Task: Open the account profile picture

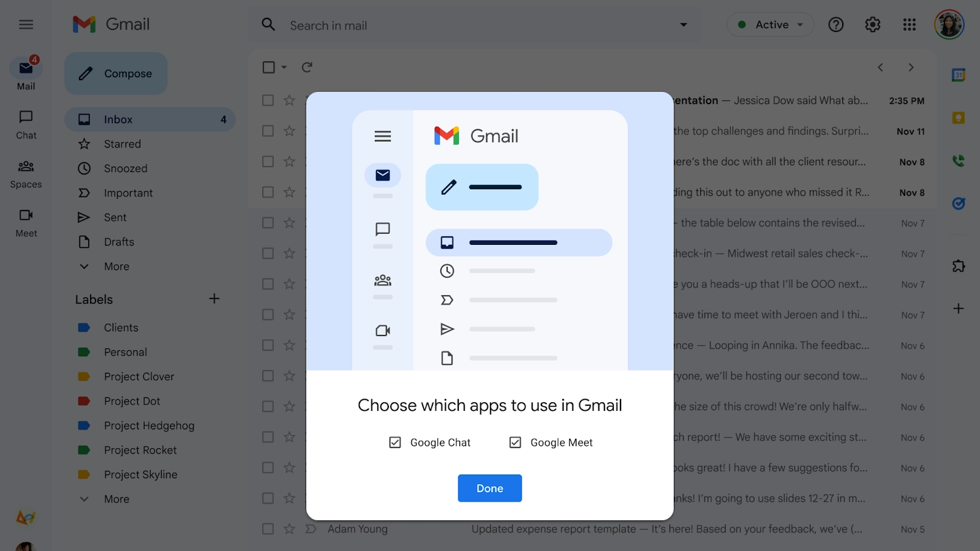Action: (x=949, y=24)
